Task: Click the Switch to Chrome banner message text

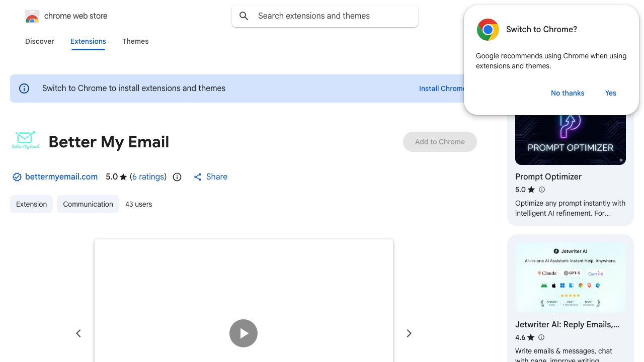Action: pos(134,88)
